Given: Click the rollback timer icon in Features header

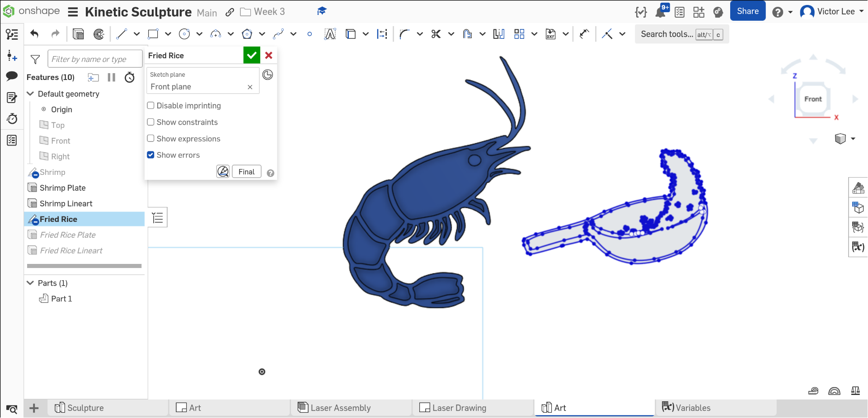Looking at the screenshot, I should [130, 78].
